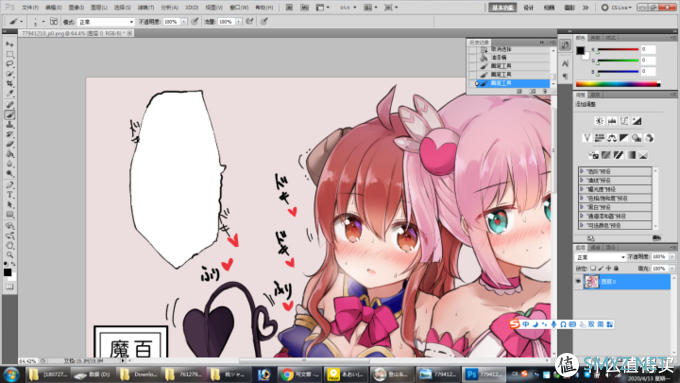This screenshot has width=680, height=383.
Task: Add a Gradient Map adjustment
Action: coord(631,155)
